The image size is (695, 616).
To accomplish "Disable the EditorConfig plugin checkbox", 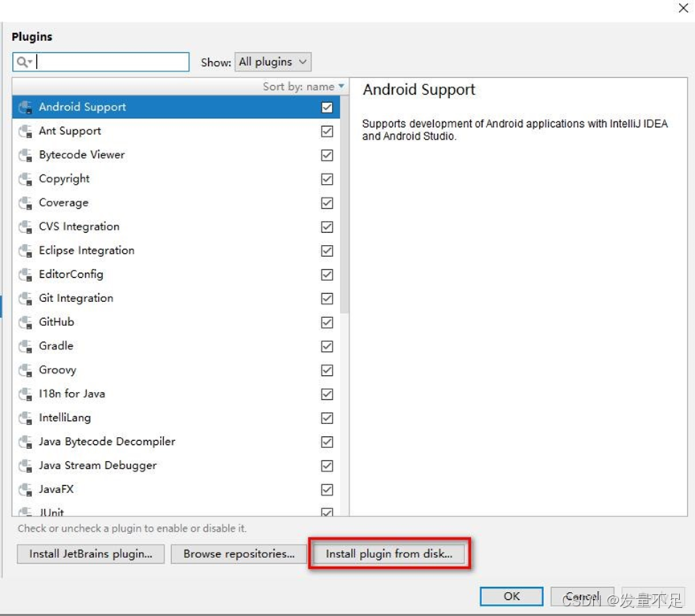I will coord(327,275).
